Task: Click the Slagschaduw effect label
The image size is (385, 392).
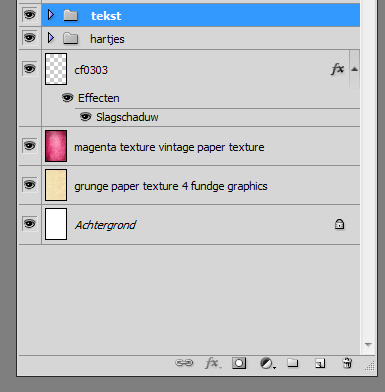Action: pos(127,117)
